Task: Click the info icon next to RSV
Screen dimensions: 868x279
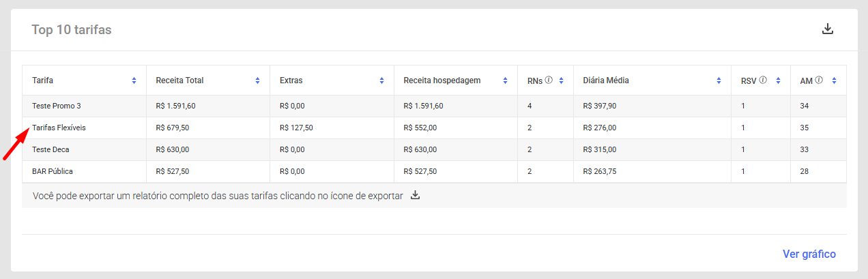Action: click(763, 80)
